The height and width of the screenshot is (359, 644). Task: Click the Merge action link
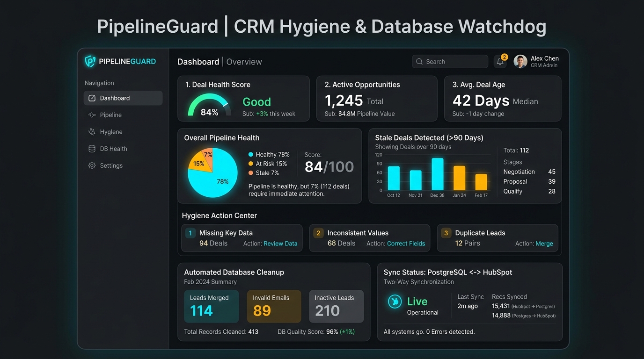(544, 244)
